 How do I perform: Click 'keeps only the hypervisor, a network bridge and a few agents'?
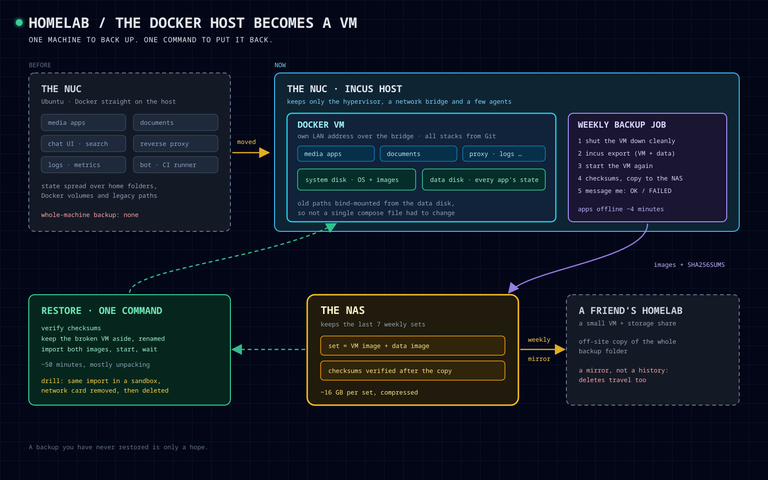399,101
